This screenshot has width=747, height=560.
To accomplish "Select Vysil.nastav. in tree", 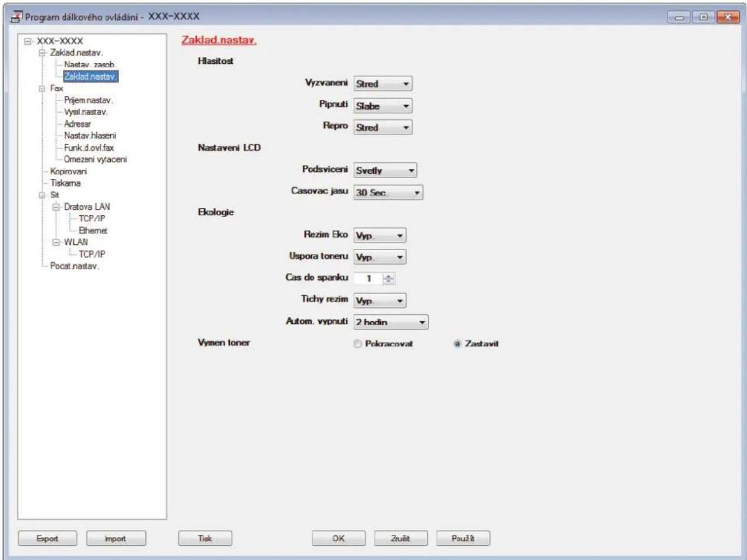I will 86,112.
